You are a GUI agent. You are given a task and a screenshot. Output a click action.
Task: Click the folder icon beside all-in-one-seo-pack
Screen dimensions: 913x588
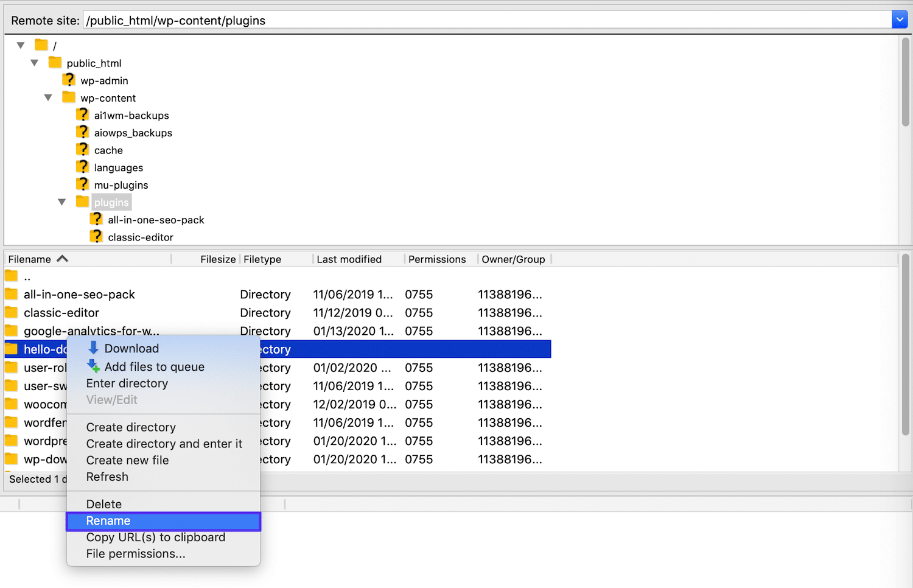tap(11, 294)
